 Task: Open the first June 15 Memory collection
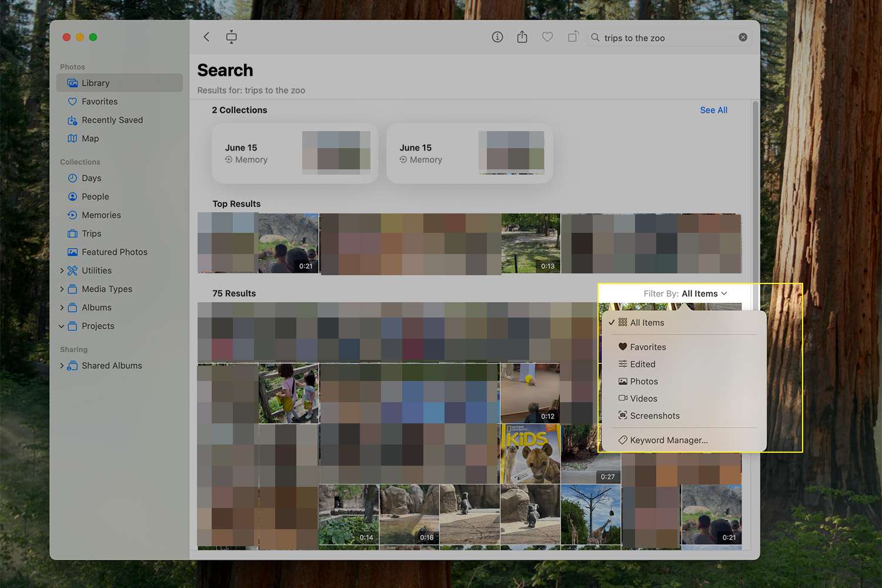[x=295, y=153]
